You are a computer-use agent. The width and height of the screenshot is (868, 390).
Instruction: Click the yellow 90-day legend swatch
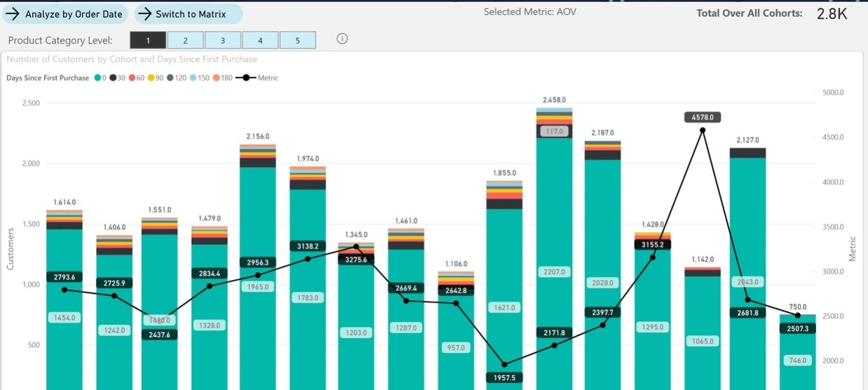151,78
